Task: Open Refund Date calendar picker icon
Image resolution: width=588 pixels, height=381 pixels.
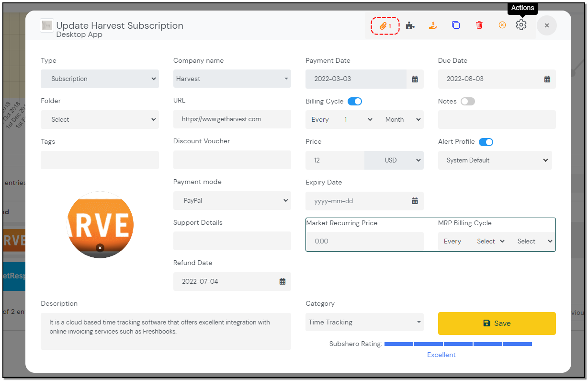Action: [x=283, y=281]
